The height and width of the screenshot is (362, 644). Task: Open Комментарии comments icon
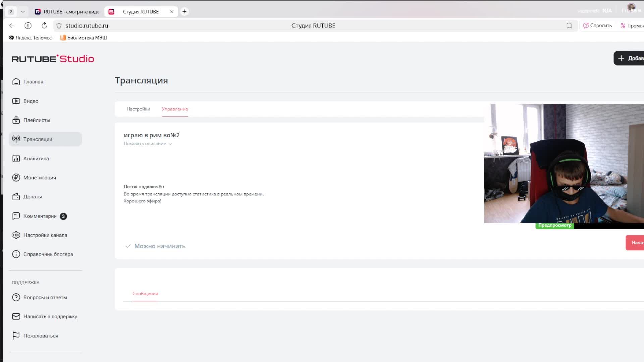click(16, 216)
